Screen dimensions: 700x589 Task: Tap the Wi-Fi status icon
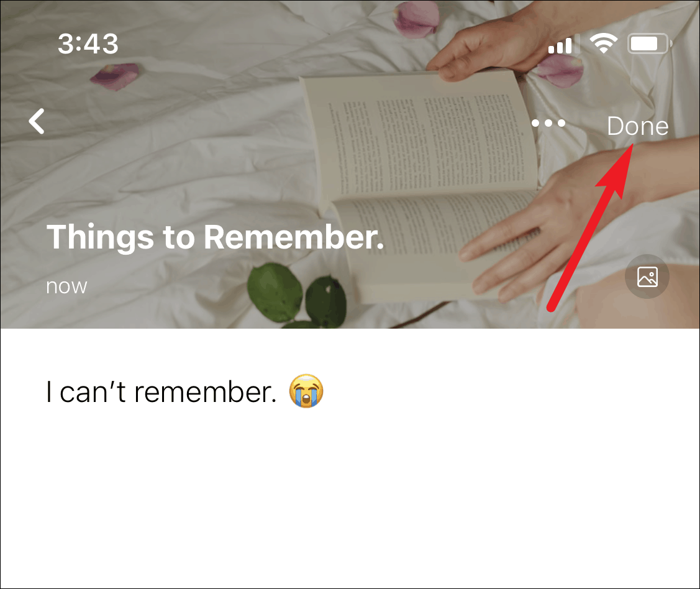tap(603, 43)
